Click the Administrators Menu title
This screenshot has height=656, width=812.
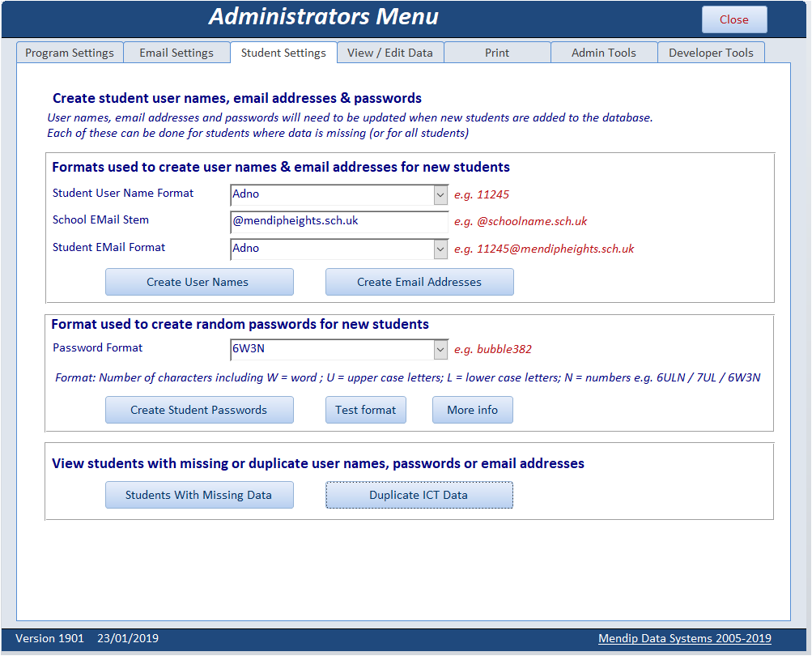coord(324,16)
